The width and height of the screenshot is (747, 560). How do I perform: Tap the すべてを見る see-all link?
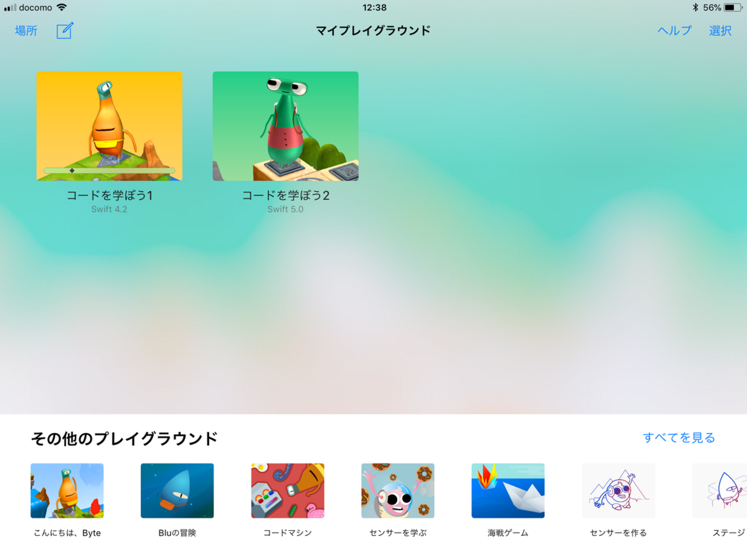tap(679, 438)
